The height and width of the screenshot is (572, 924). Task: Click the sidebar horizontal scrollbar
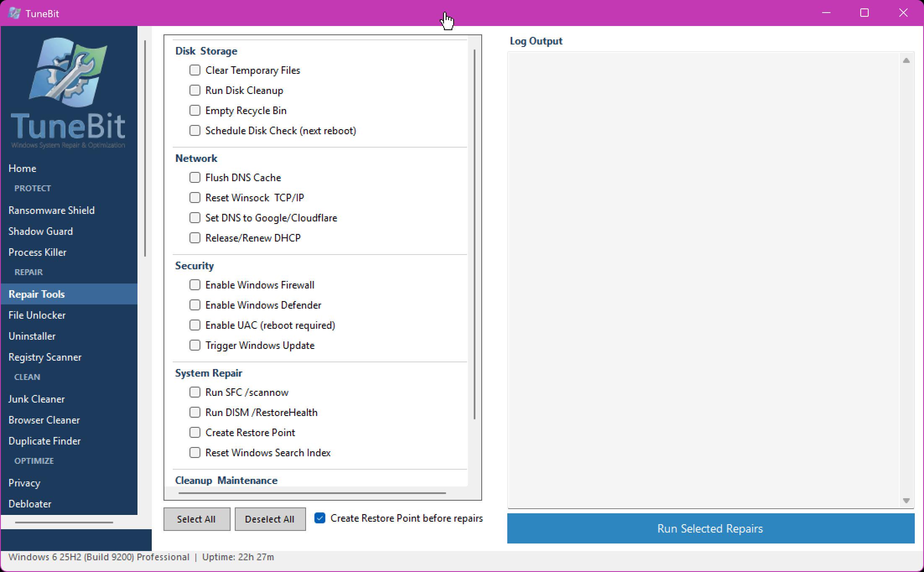[x=64, y=523]
